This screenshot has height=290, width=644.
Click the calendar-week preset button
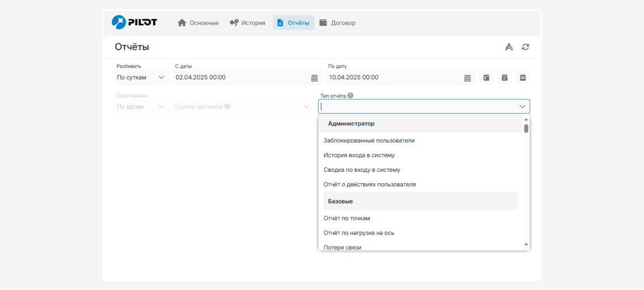pos(523,77)
